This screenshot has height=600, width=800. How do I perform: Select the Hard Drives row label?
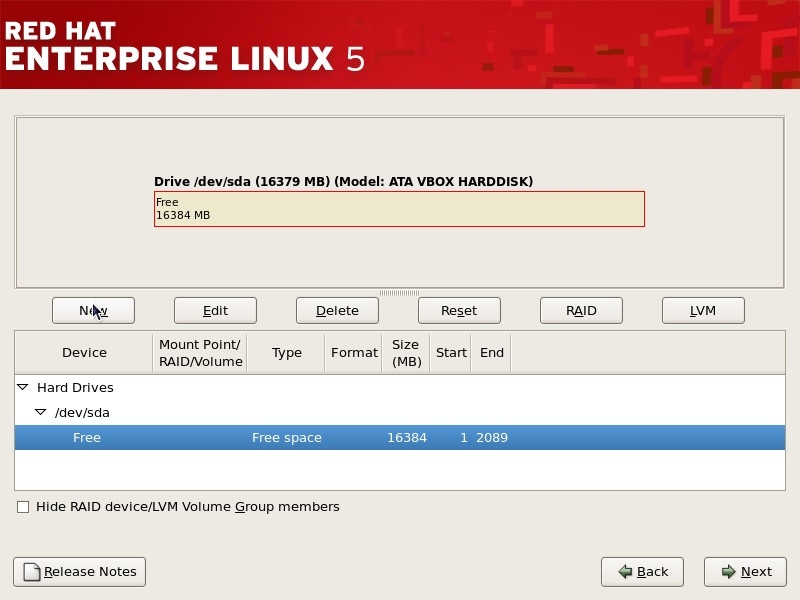(75, 387)
